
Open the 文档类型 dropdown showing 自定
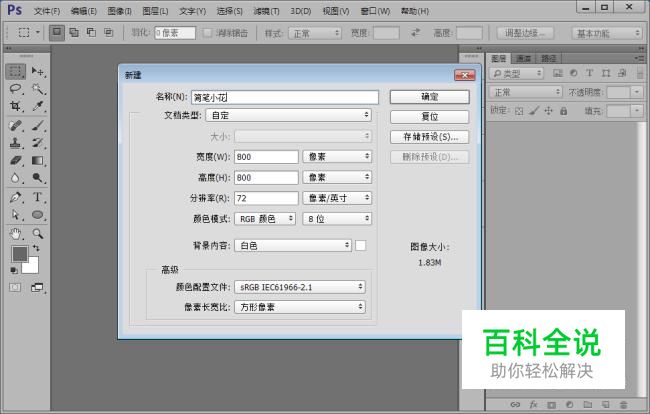coord(289,115)
